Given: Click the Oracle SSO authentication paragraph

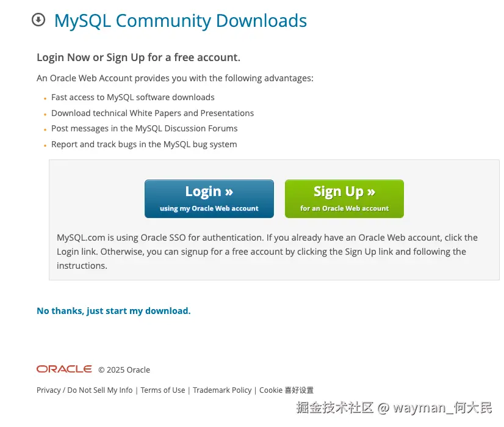Looking at the screenshot, I should point(267,252).
